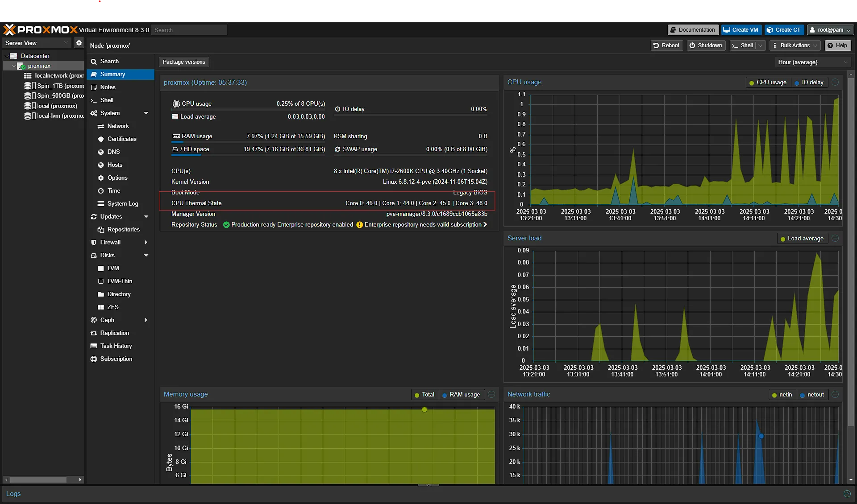The image size is (857, 504).
Task: Select Spin_1TB storage in the tree
Action: (54, 86)
